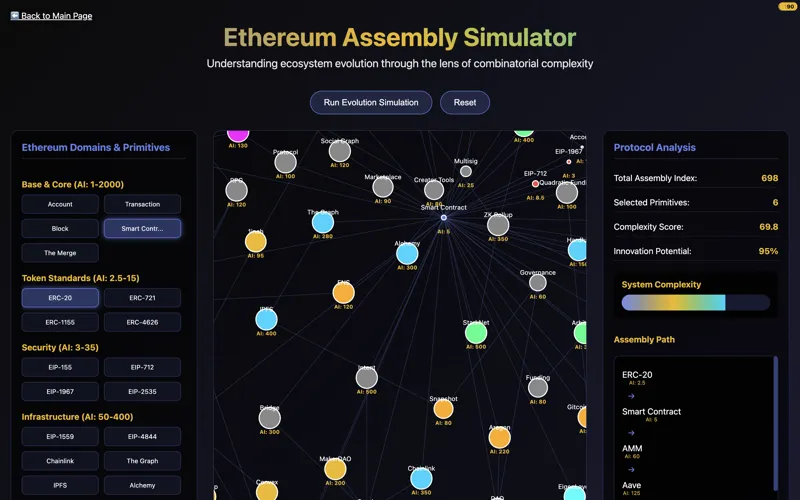Click the Smart Contract hub node
Image resolution: width=800 pixels, height=500 pixels.
tap(444, 217)
